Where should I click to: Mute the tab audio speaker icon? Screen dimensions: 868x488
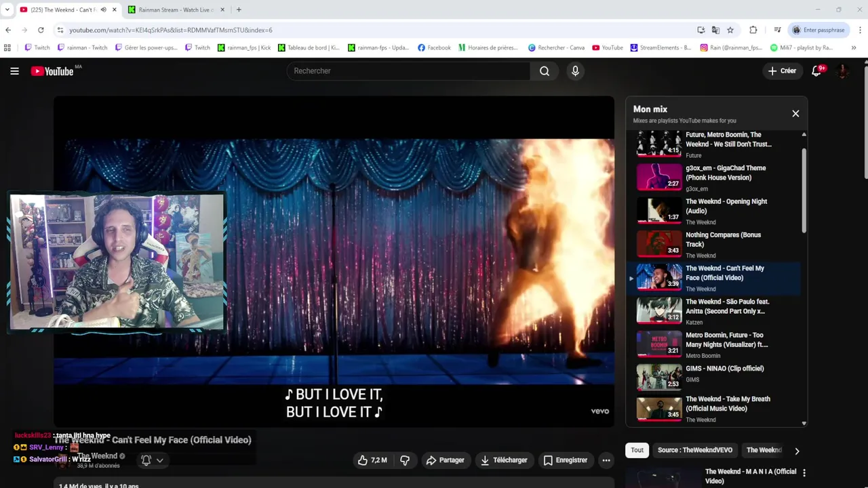[103, 9]
